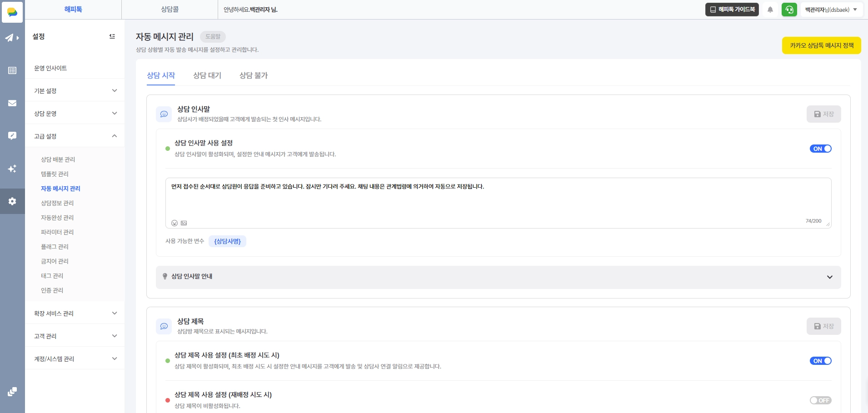Image resolution: width=868 pixels, height=413 pixels.
Task: Open 카카오 상담톡 메시지 정책
Action: point(821,45)
